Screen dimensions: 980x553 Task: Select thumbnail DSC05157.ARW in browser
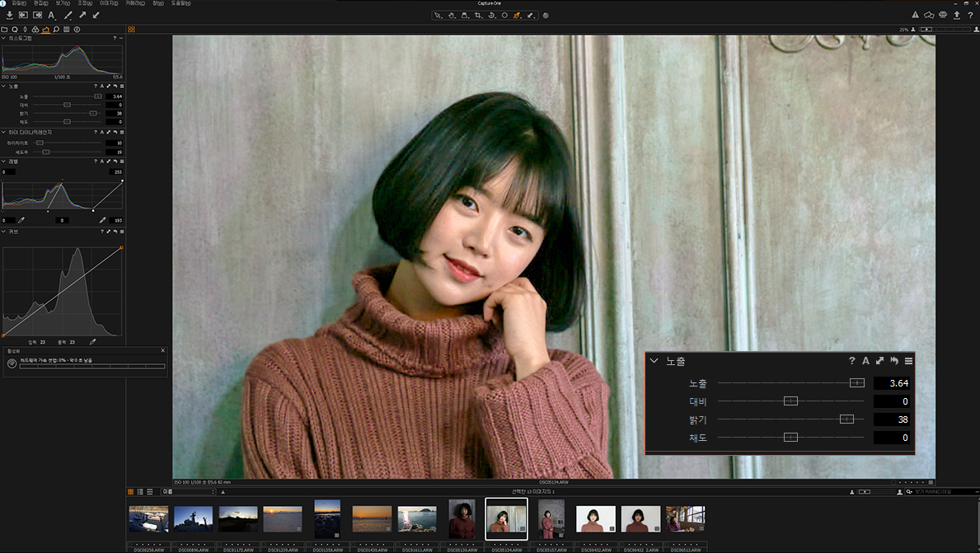tap(551, 518)
